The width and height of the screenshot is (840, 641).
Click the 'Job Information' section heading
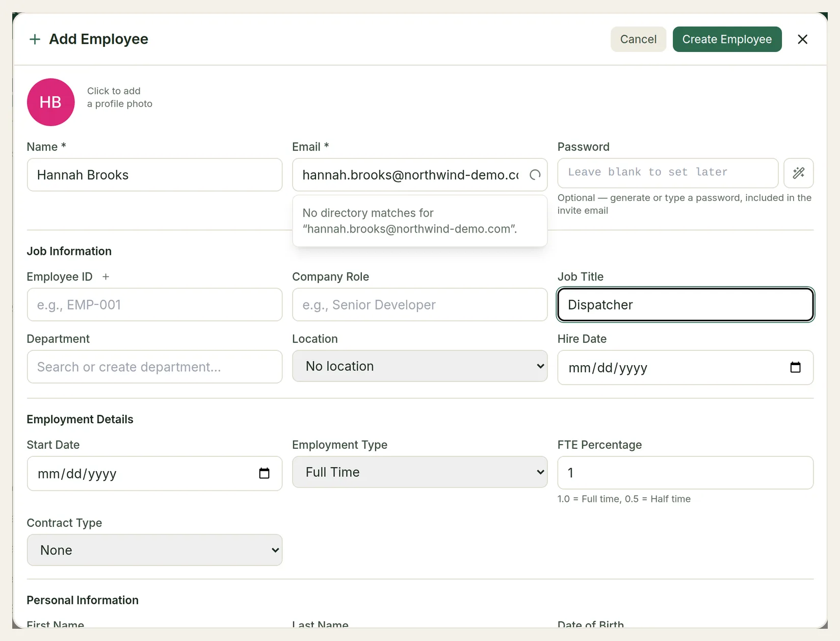pos(69,251)
